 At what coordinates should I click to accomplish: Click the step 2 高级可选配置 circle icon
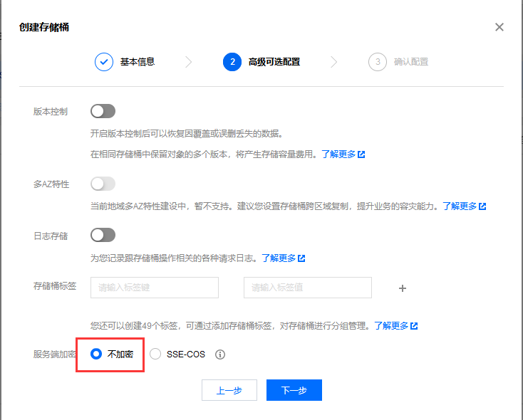pyautogui.click(x=232, y=62)
